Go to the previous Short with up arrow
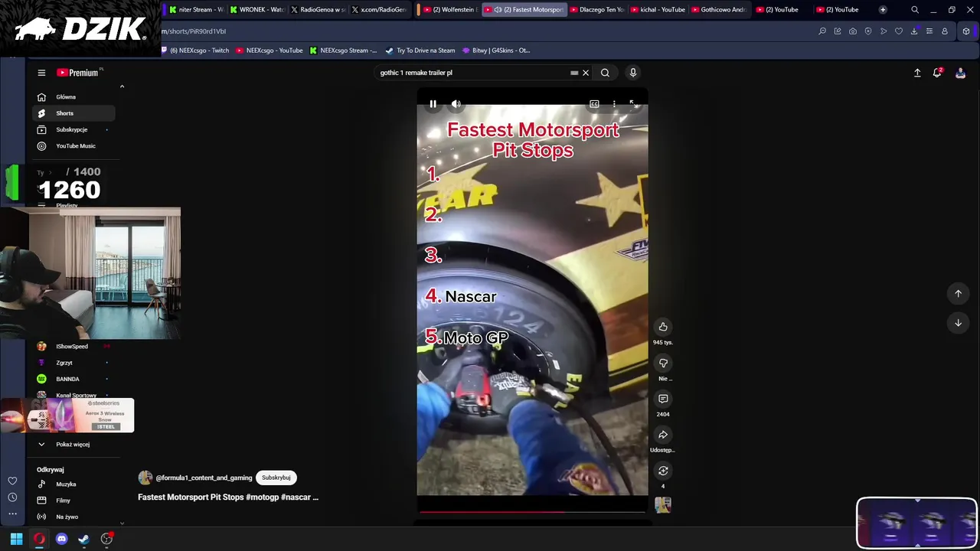This screenshot has width=980, height=551. coord(958,294)
